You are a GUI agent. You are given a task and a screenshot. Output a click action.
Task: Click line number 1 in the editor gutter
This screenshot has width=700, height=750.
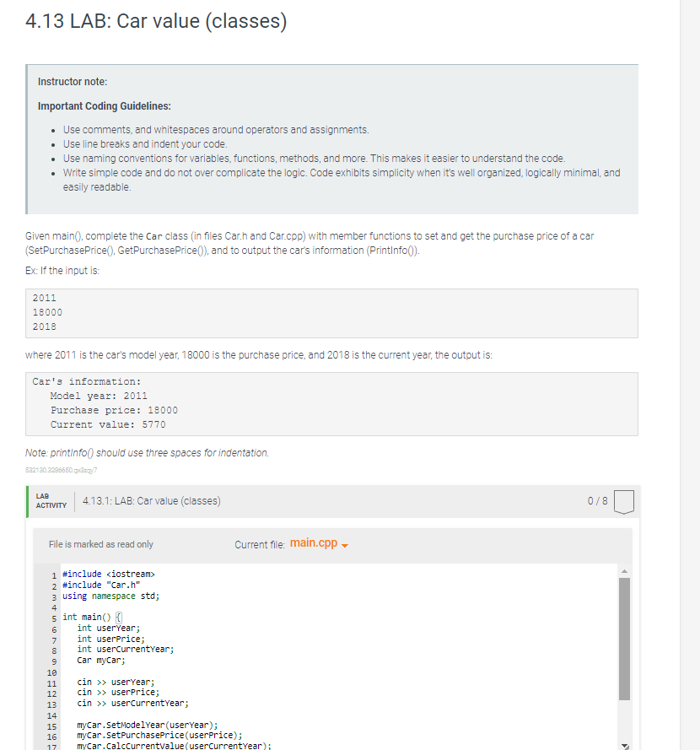pos(54,575)
